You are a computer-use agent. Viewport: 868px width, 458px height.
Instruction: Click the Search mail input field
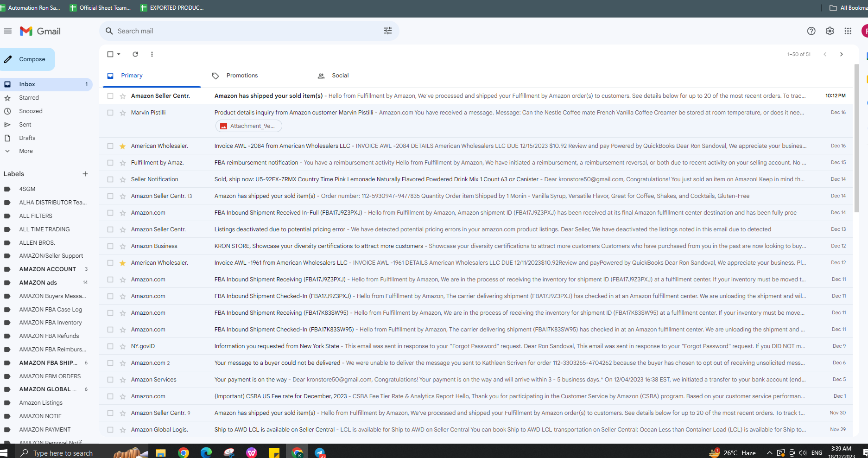point(249,31)
